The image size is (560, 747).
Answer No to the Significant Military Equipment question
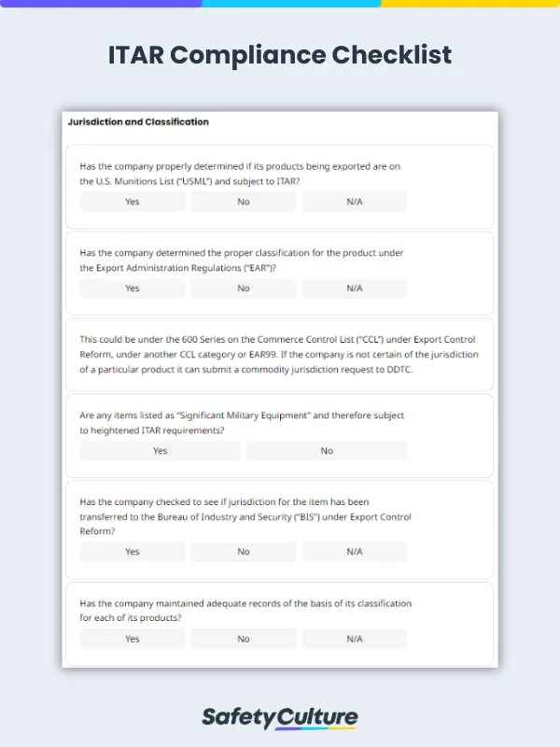[326, 450]
